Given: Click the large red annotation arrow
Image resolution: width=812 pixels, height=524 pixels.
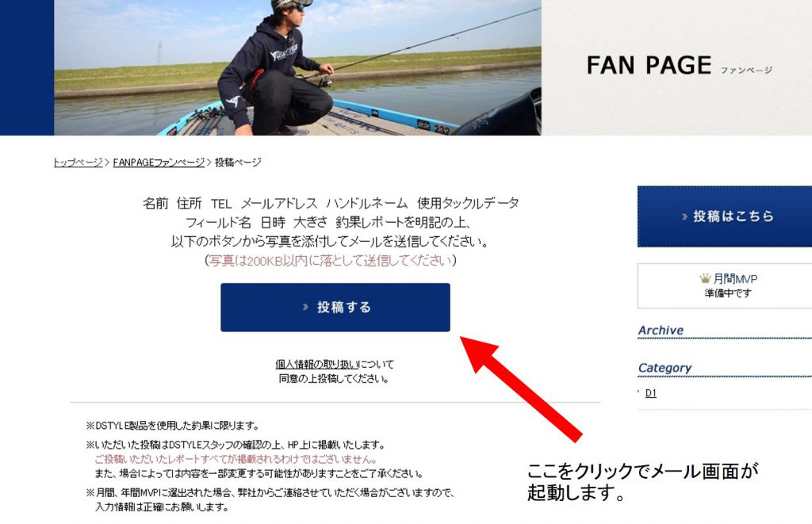Looking at the screenshot, I should [520, 388].
